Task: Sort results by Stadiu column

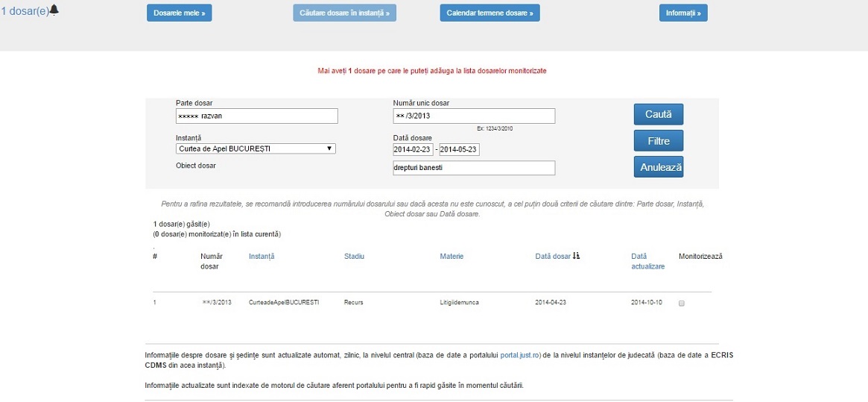Action: pyautogui.click(x=354, y=257)
